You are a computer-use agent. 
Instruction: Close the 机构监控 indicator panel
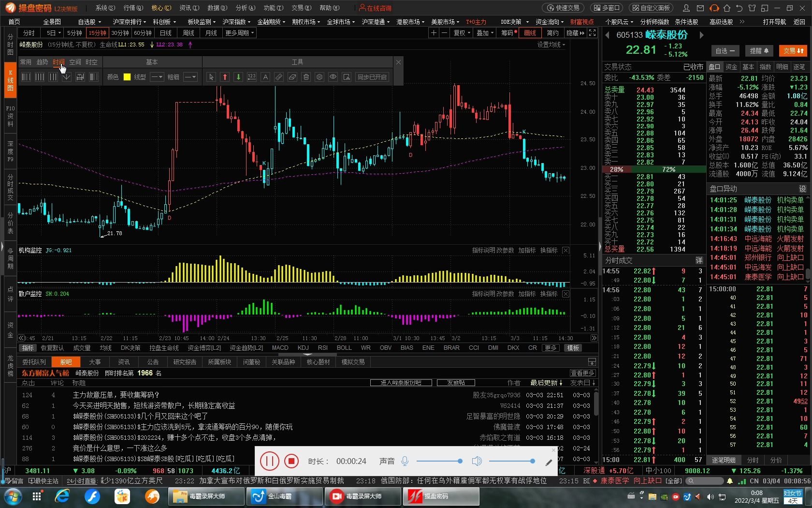[565, 250]
